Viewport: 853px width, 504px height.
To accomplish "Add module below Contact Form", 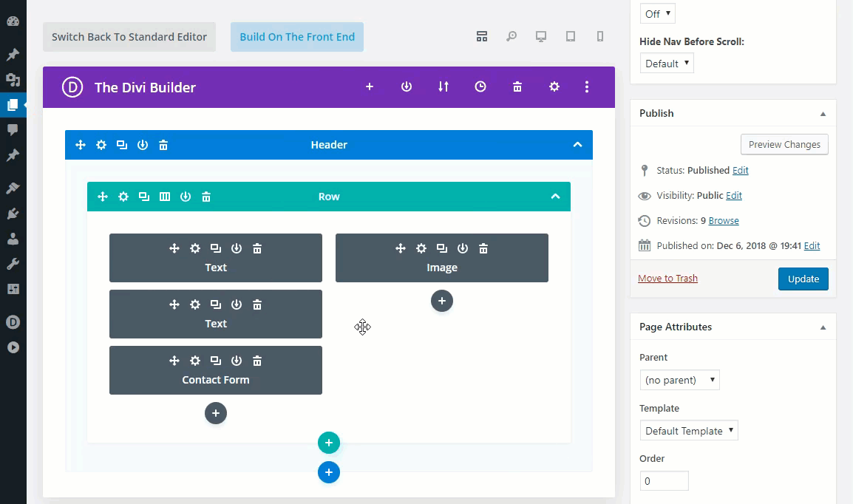I will coord(216,413).
